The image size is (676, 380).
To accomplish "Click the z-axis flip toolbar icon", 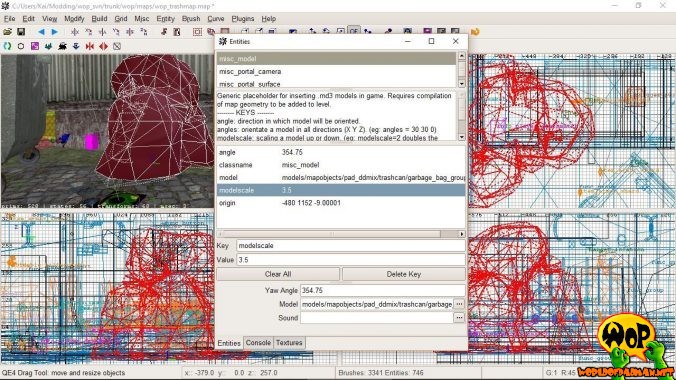I will coord(130,32).
